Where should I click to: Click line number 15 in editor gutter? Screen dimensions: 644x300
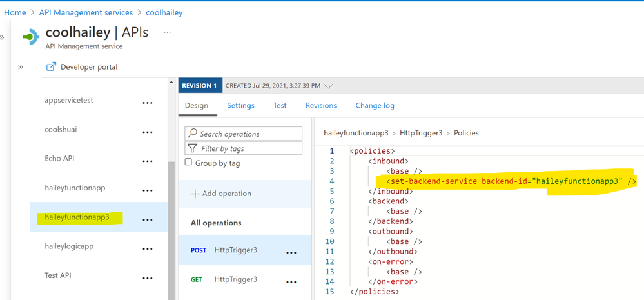point(330,292)
